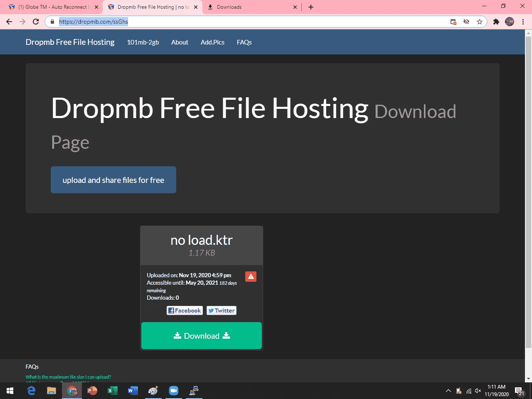The width and height of the screenshot is (532, 399).
Task: Click the scrollbar down arrow
Action: (528, 379)
